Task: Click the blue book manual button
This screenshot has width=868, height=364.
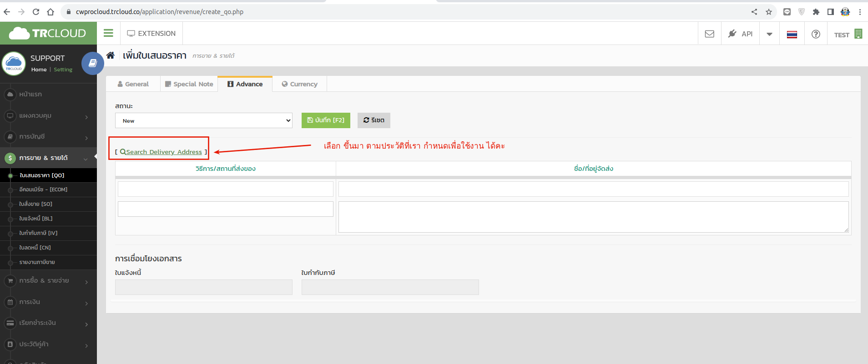Action: coord(93,63)
